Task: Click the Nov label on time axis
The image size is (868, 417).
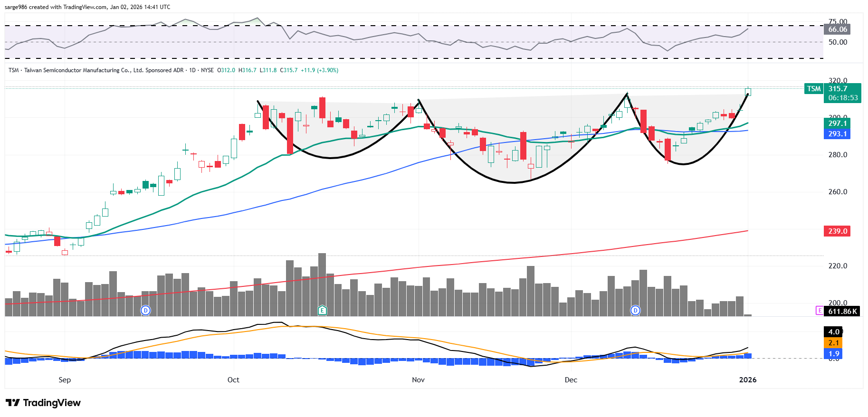Action: click(x=418, y=380)
